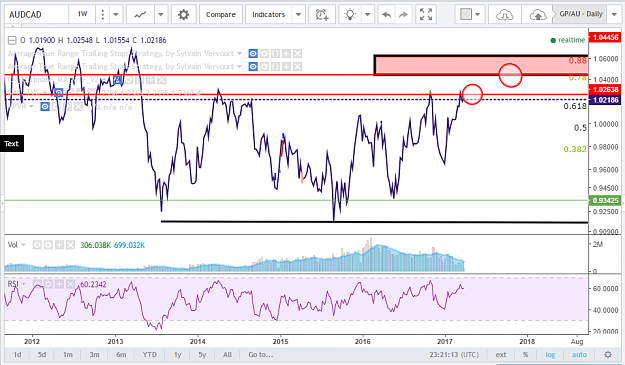625x365 pixels.
Task: Toggle extended hours ext
Action: pyautogui.click(x=501, y=354)
